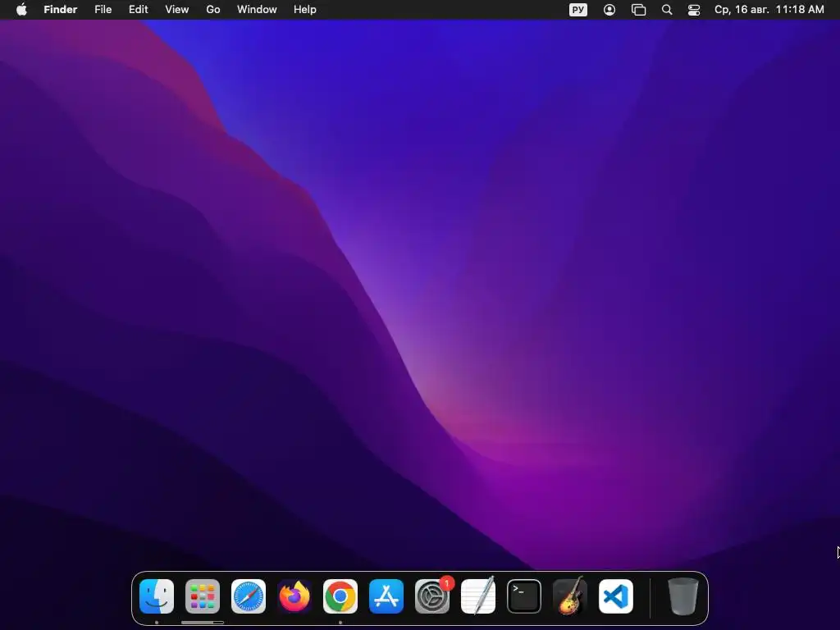Screen dimensions: 840x630
Task: Open the Apple menu
Action: pos(21,10)
